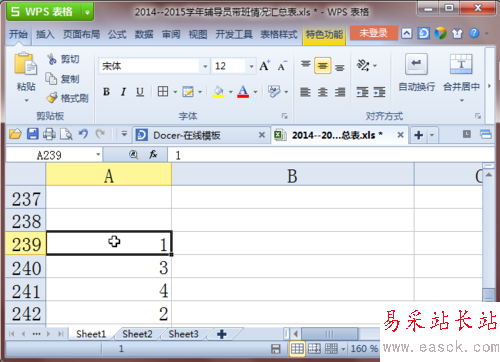Center text horizontally
500x362 pixels.
click(323, 92)
